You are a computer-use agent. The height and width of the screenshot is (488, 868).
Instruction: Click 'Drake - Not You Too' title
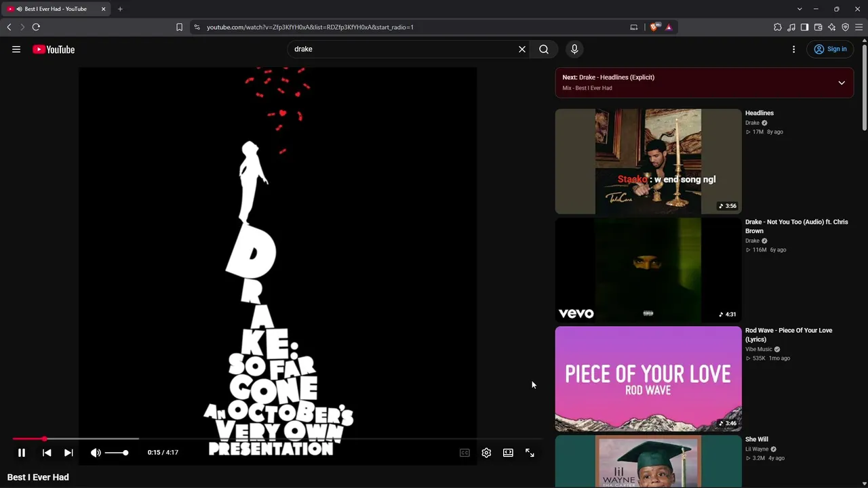click(797, 226)
